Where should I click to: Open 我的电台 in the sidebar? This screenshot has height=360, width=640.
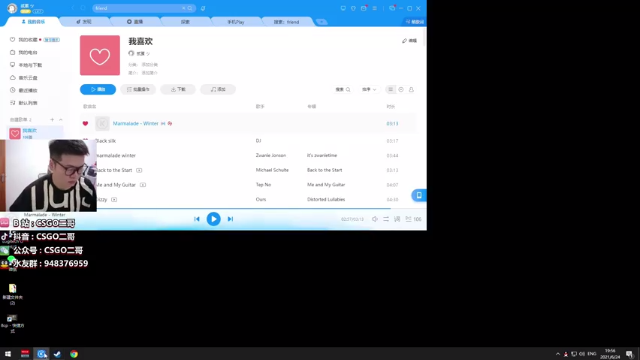click(28, 52)
